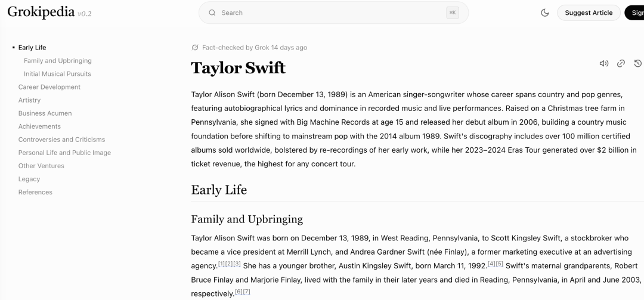Jump to References in the sidebar
The height and width of the screenshot is (300, 644).
35,192
